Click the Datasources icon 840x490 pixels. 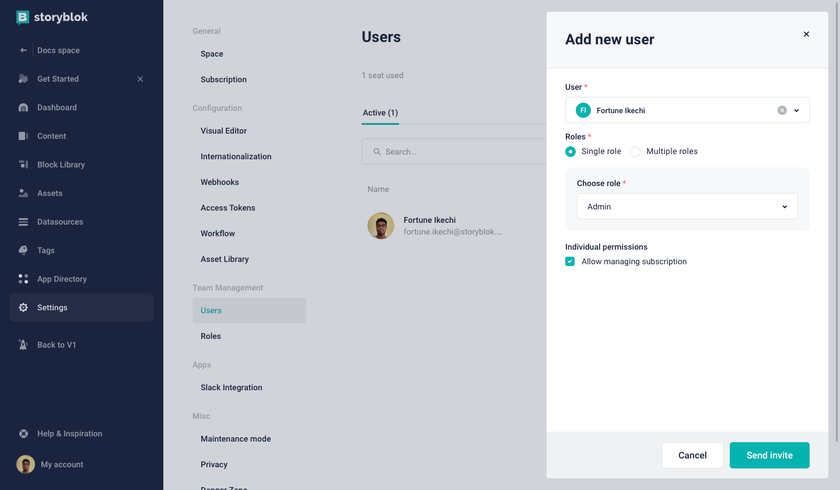(23, 222)
